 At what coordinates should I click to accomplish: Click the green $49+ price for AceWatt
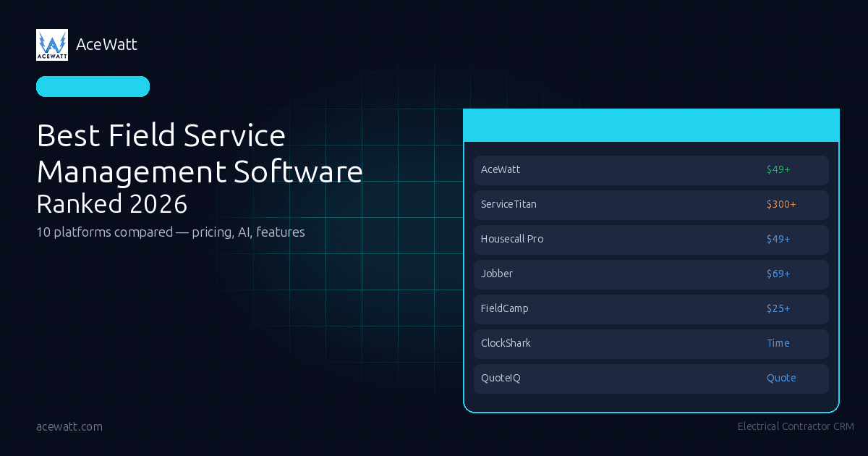coord(778,169)
